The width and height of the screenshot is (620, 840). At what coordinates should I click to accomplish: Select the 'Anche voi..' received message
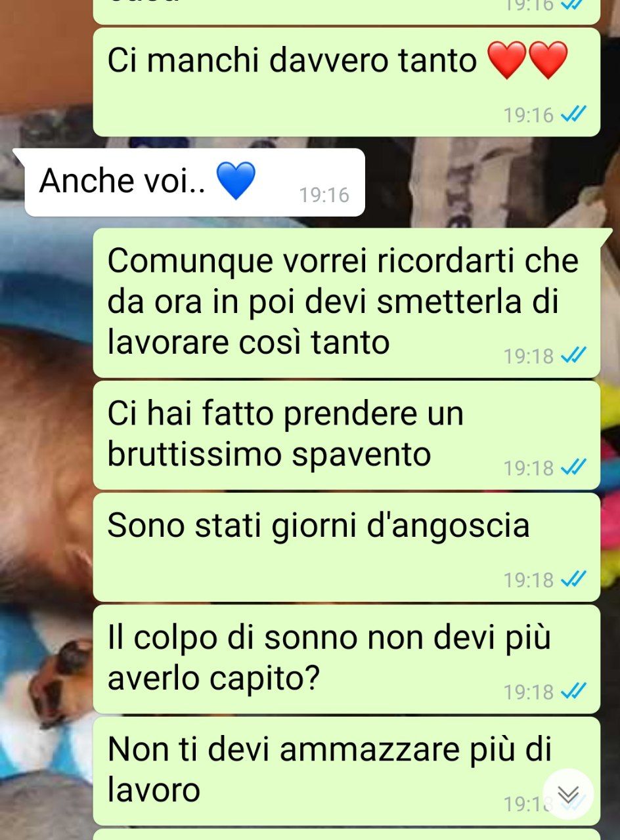pos(194,182)
